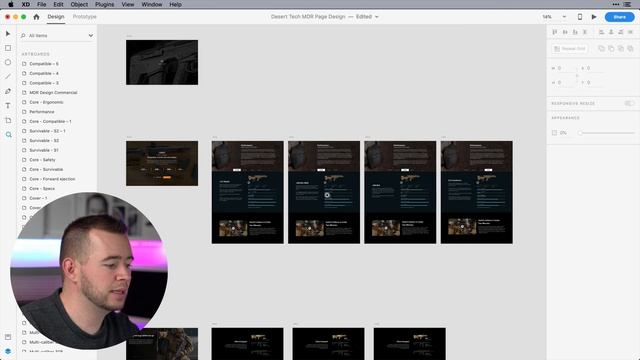Pick the Rectangle tool

pos(8,48)
